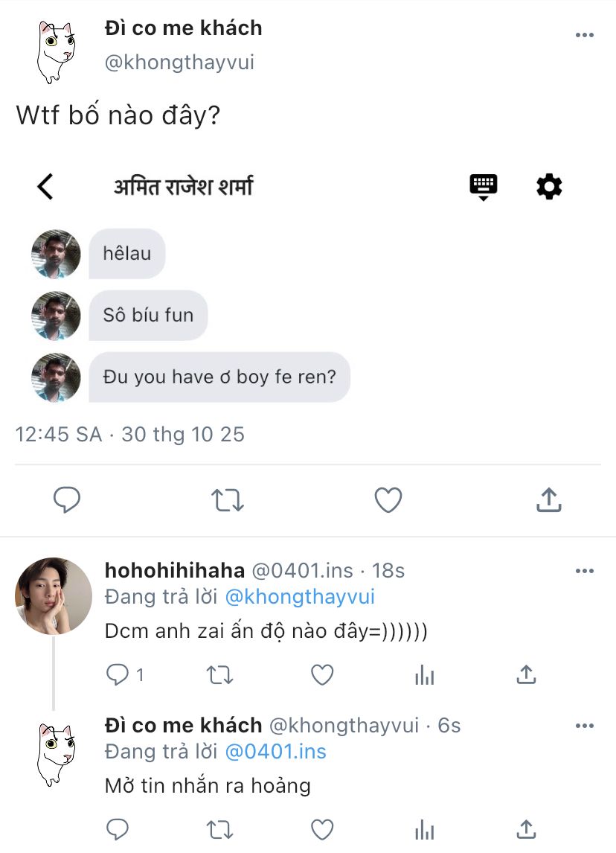Screen dimensions: 616x853
Task: Like the "Mở tin nhắn ra hoảng" reply
Action: click(x=321, y=828)
